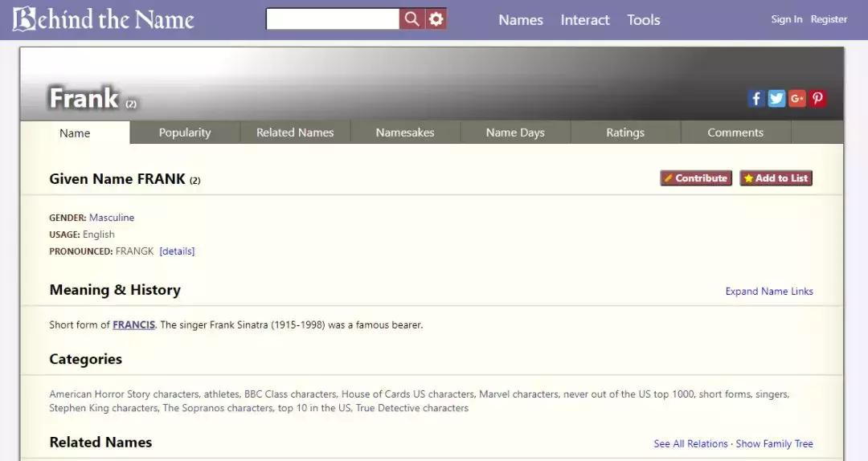Click the Meaning & History heading
Viewport: 868px width, 461px height.
pos(115,290)
